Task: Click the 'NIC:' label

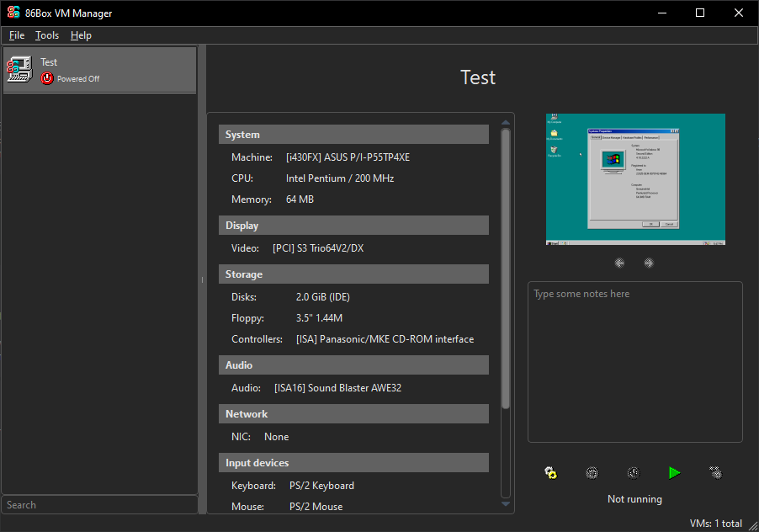Action: (x=241, y=437)
